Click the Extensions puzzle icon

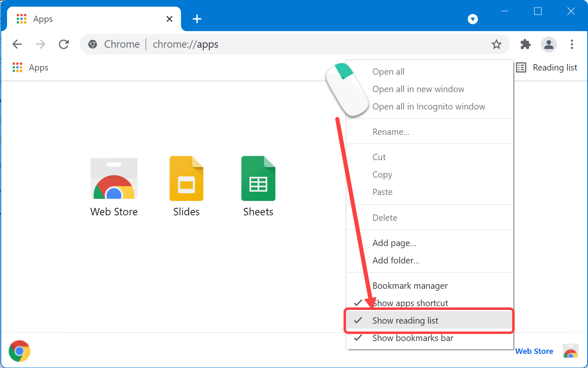525,44
